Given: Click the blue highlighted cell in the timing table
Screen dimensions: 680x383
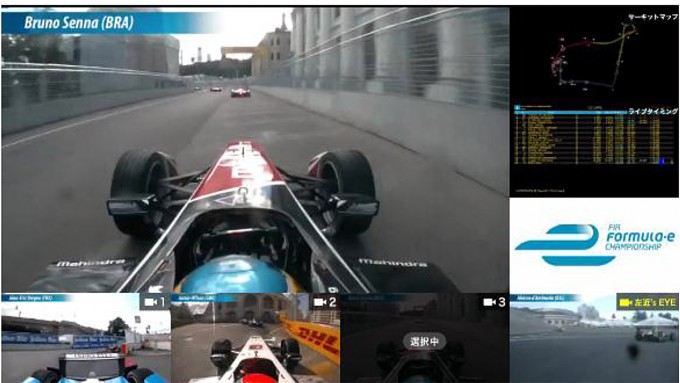Looking at the screenshot, I should coord(662,161).
